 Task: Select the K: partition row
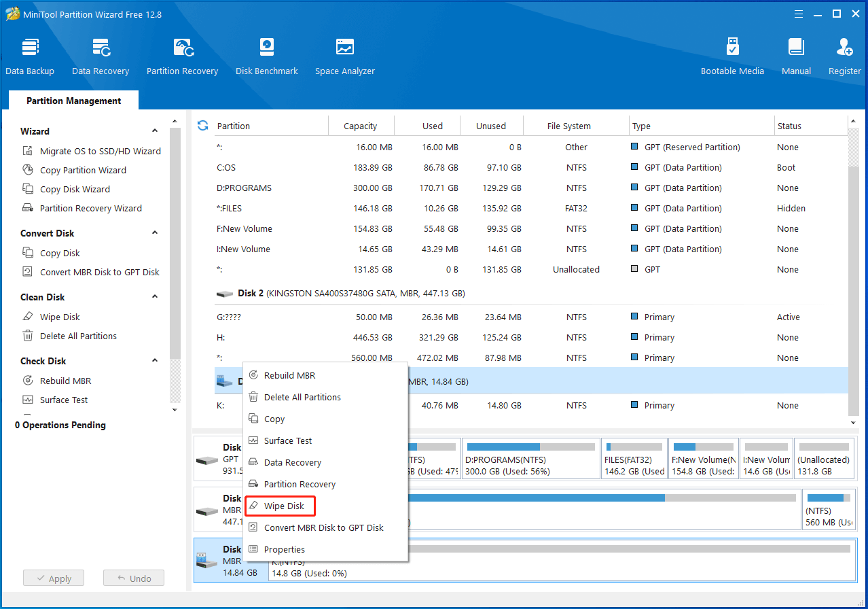[x=530, y=405]
